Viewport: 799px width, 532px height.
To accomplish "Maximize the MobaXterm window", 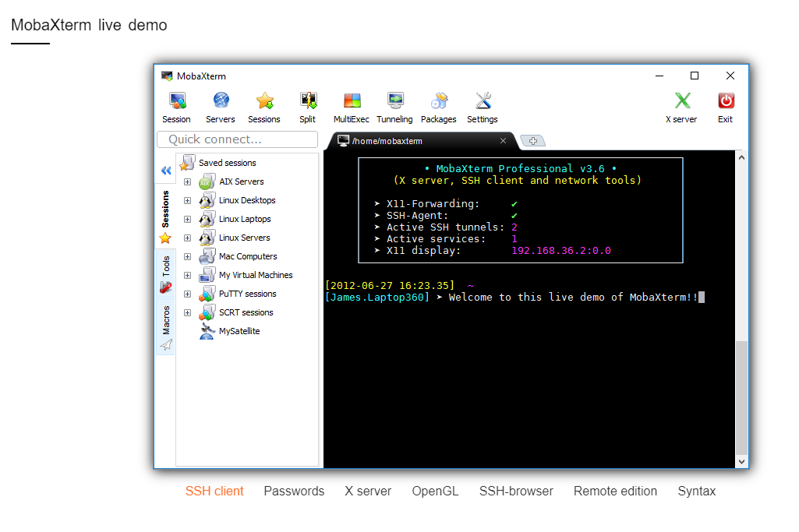I will pos(694,76).
